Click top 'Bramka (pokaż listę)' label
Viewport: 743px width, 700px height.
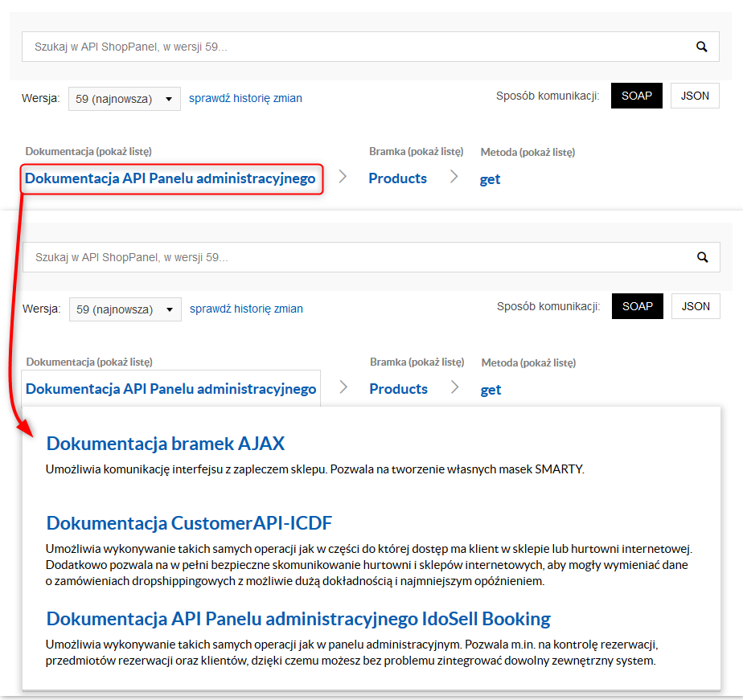pos(416,152)
